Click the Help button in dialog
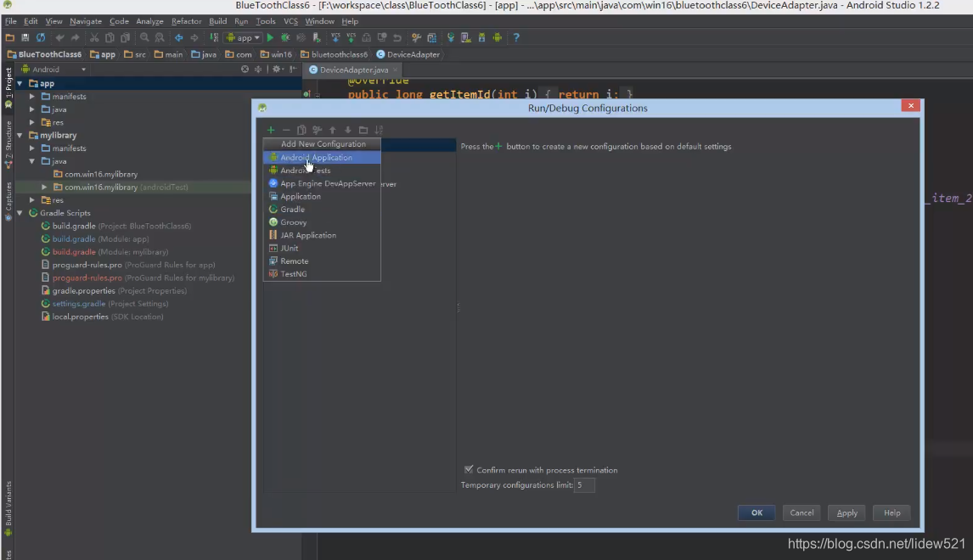Screen dimensions: 973x560 click(891, 512)
